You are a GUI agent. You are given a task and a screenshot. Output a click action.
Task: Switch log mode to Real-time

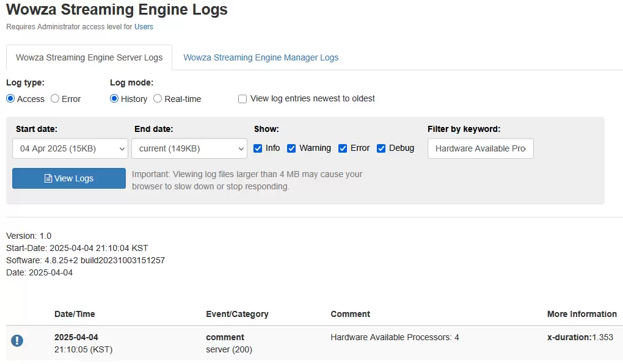[x=158, y=98]
